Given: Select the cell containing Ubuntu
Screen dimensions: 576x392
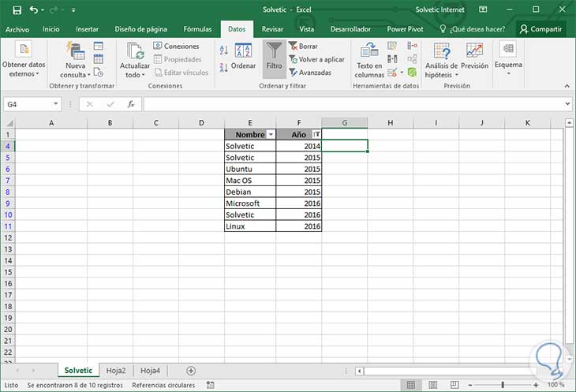Looking at the screenshot, I should click(250, 169).
